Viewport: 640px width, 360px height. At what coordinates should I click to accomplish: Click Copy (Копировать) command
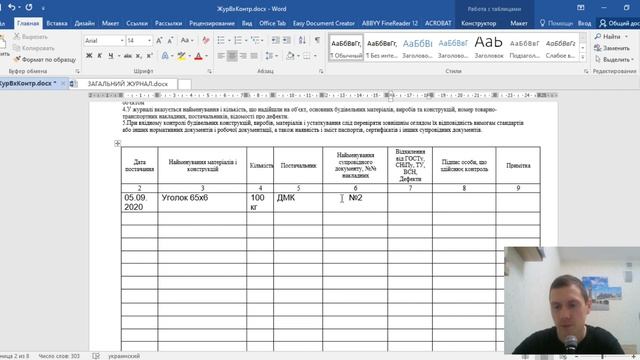point(33,48)
